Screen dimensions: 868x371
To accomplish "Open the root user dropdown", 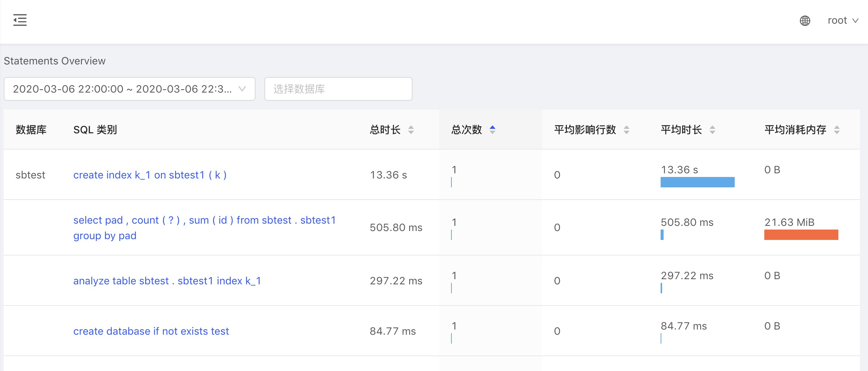I will (x=842, y=21).
